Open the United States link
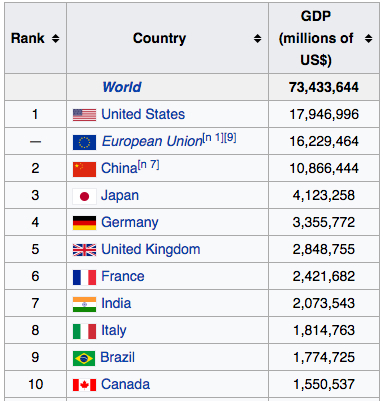 coord(143,114)
